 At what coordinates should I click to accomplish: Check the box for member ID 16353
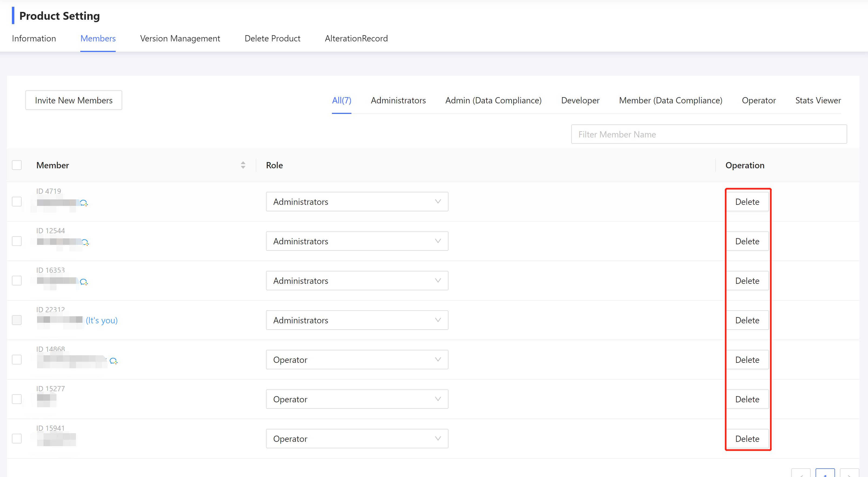click(17, 281)
